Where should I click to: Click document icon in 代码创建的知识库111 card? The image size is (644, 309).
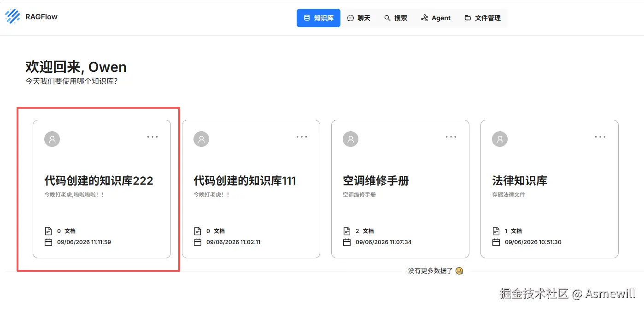(197, 231)
